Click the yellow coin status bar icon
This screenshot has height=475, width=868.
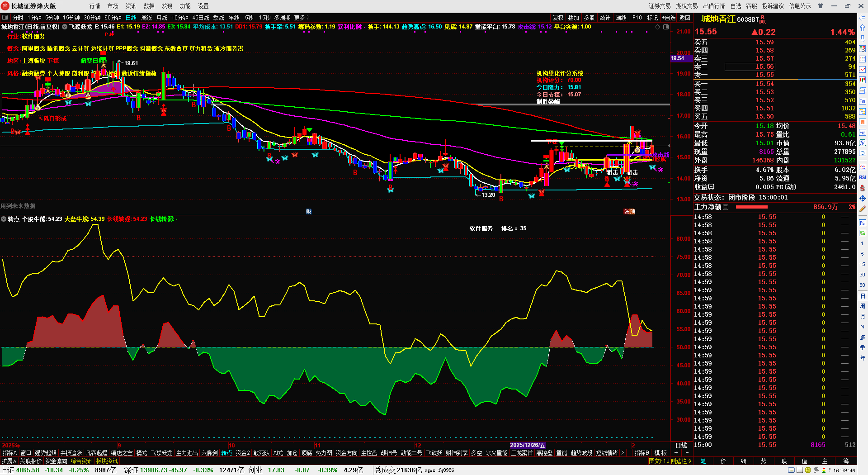click(808, 470)
